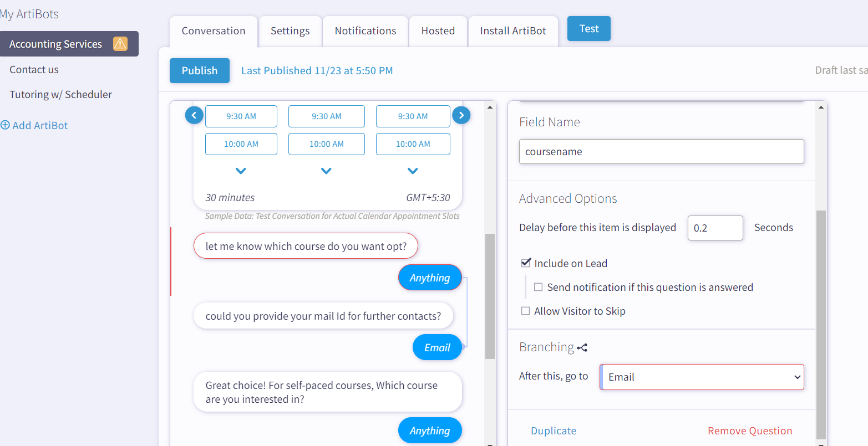Click the conversation panel scrollbar thumb
Screen dimensions: 868x446
point(490,296)
